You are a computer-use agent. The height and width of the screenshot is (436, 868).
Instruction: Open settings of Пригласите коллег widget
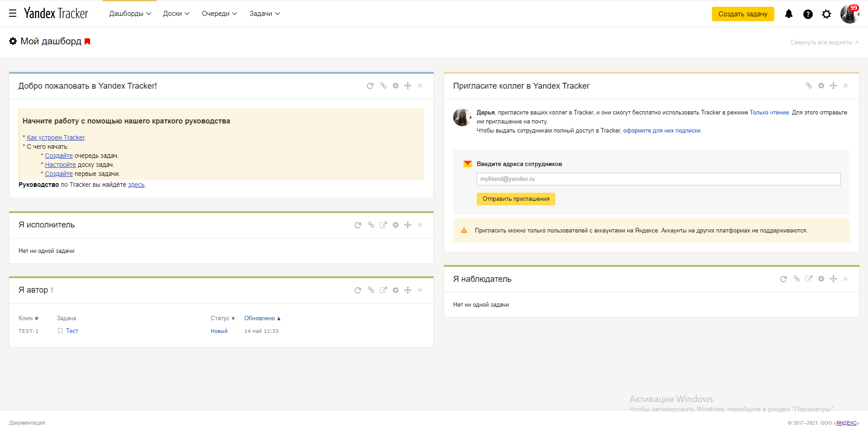coord(821,85)
